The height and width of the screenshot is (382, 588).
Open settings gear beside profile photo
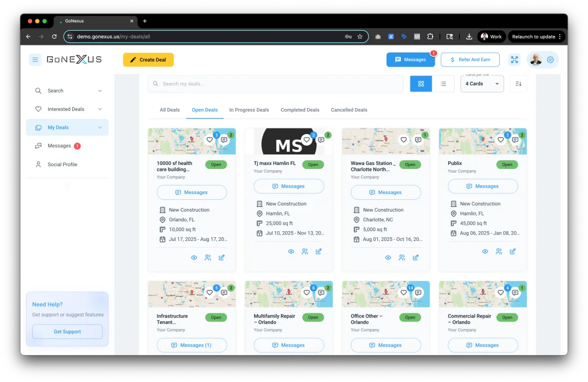(550, 60)
